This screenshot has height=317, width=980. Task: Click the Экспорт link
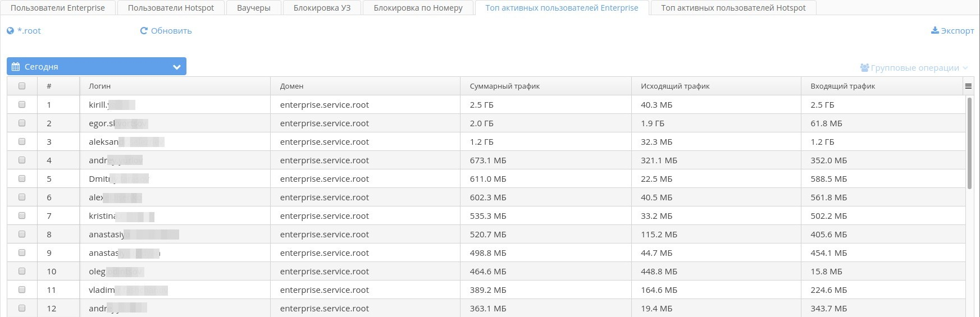(x=957, y=31)
